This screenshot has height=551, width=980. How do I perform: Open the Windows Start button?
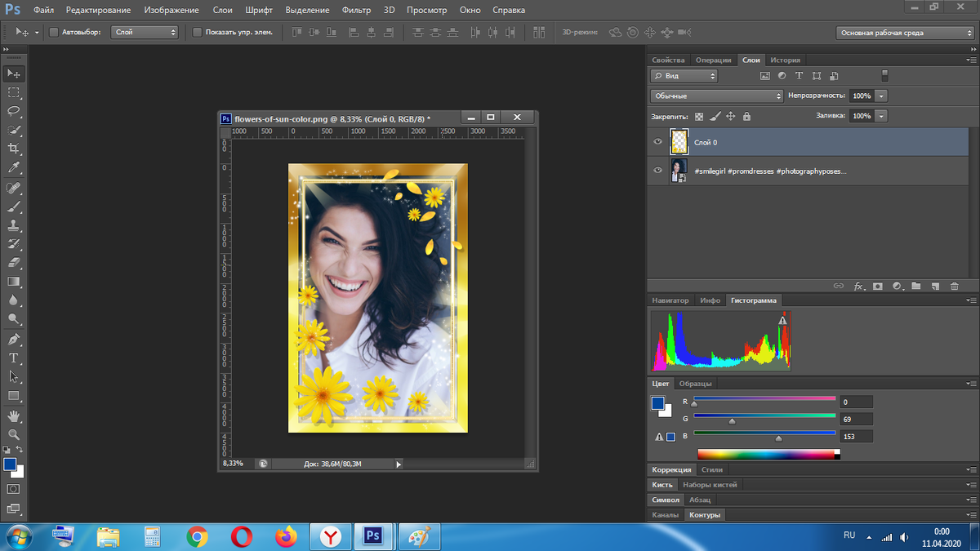[x=18, y=536]
